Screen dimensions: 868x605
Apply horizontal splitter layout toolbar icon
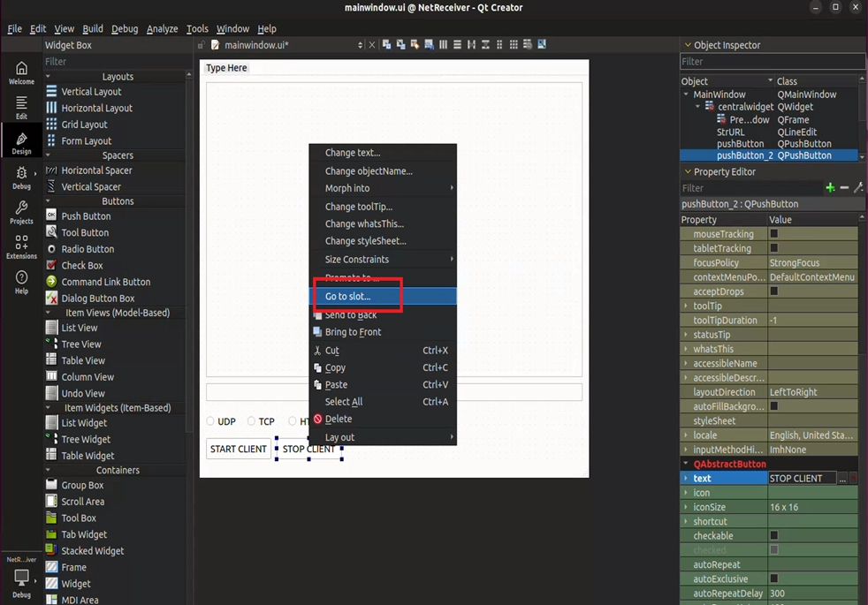click(x=471, y=45)
